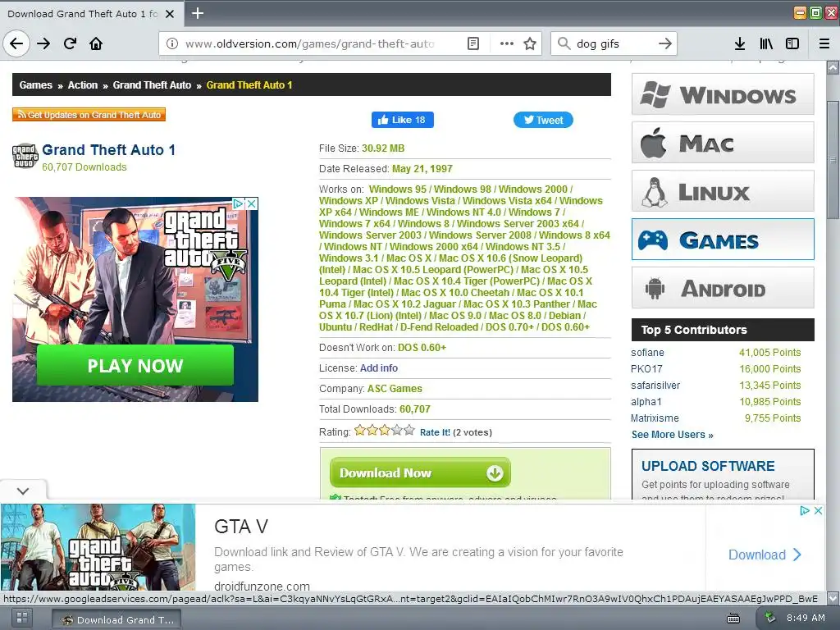Open the on-screen keyboard tray icon

tap(733, 619)
